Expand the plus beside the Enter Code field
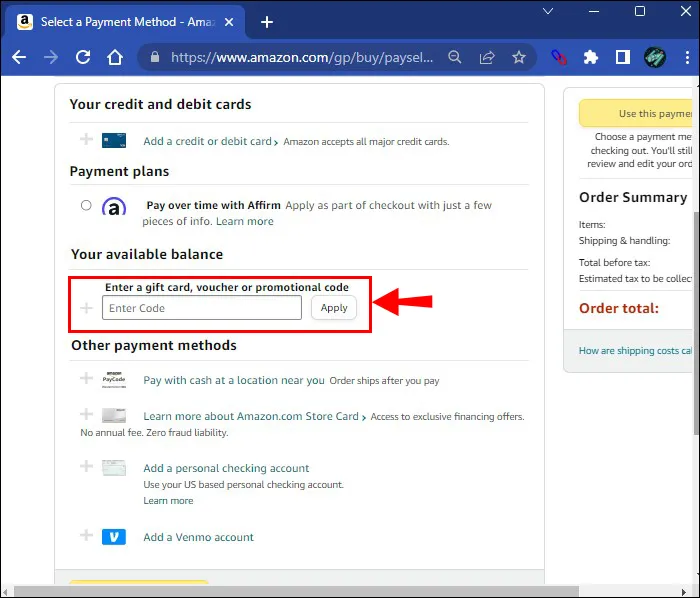This screenshot has width=700, height=598. (x=86, y=308)
